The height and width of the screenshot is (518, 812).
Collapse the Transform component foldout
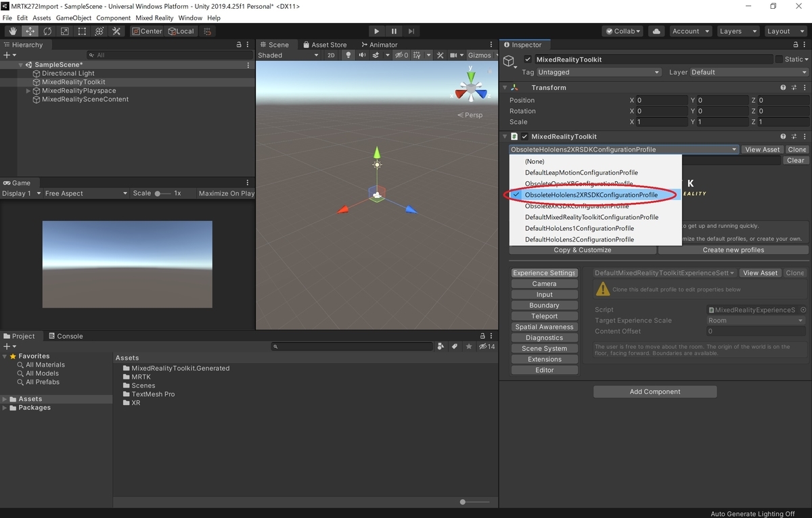(x=505, y=88)
